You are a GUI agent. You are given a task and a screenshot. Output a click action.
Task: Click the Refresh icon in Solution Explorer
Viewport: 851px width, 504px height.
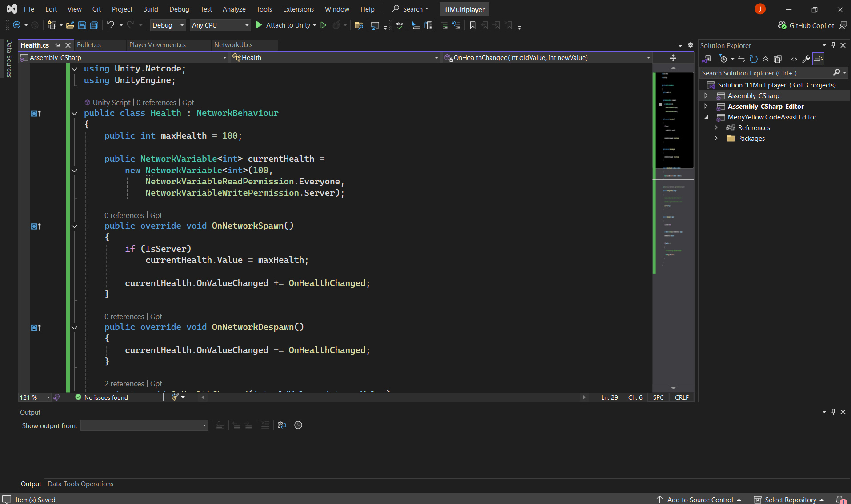tap(754, 59)
